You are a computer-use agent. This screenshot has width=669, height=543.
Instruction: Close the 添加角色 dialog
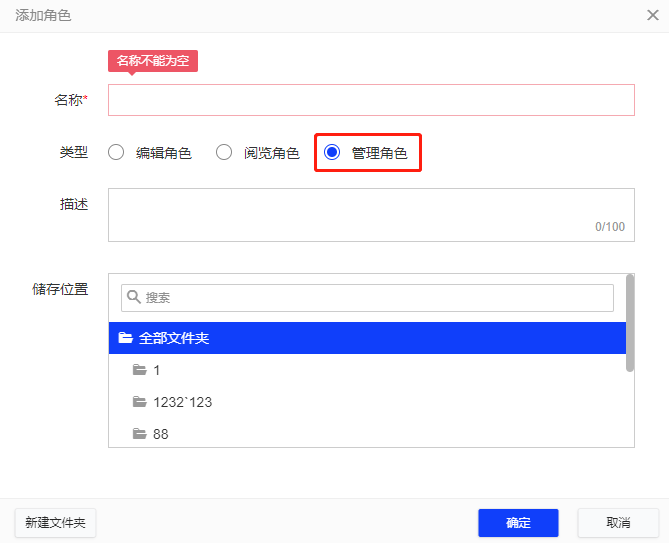[653, 15]
